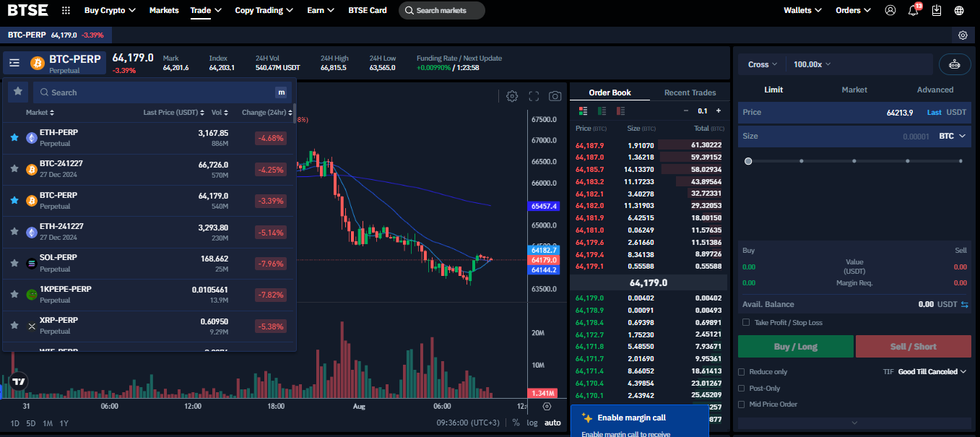Toggle auto scale on chart

click(552, 423)
